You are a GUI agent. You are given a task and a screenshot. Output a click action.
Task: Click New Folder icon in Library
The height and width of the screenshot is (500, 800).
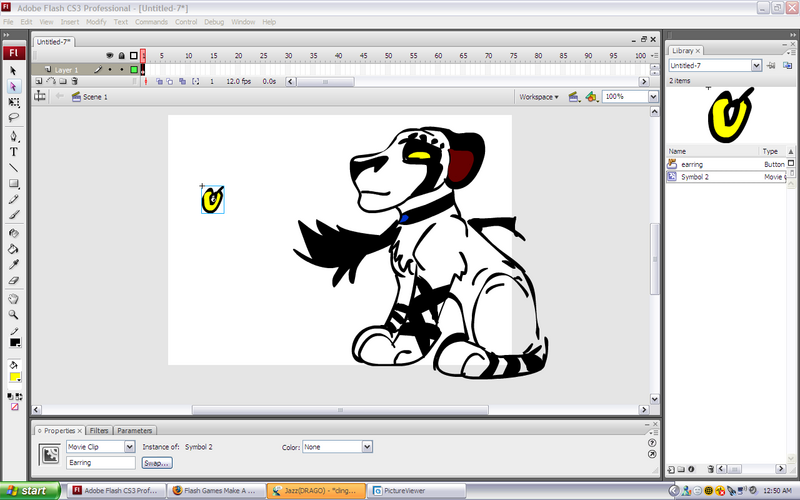(x=681, y=469)
